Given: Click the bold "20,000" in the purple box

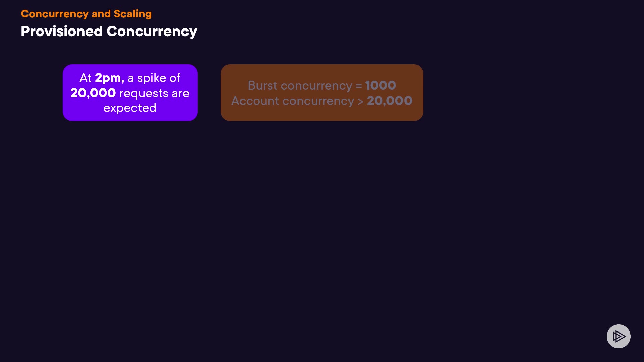Looking at the screenshot, I should click(93, 93).
